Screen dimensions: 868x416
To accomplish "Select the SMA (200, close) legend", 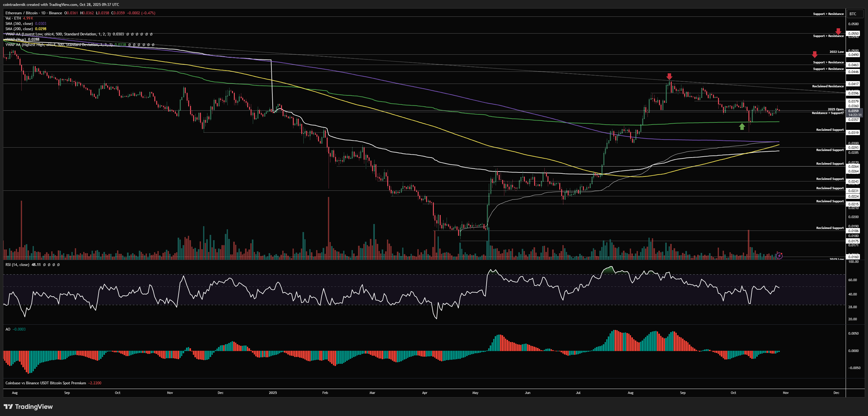I will (19, 29).
